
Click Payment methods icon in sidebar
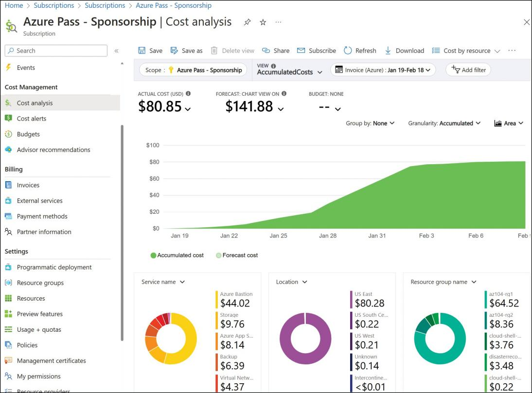pyautogui.click(x=8, y=216)
